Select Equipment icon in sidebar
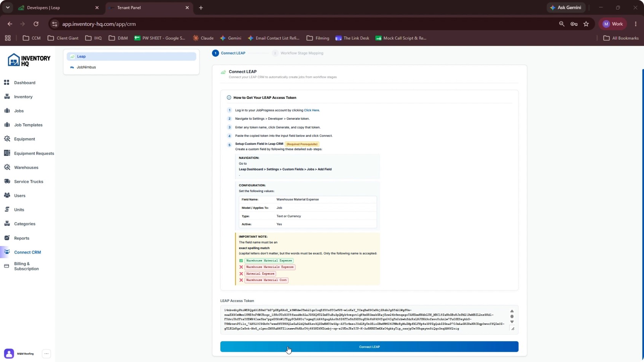This screenshot has width=644, height=362. [7, 139]
